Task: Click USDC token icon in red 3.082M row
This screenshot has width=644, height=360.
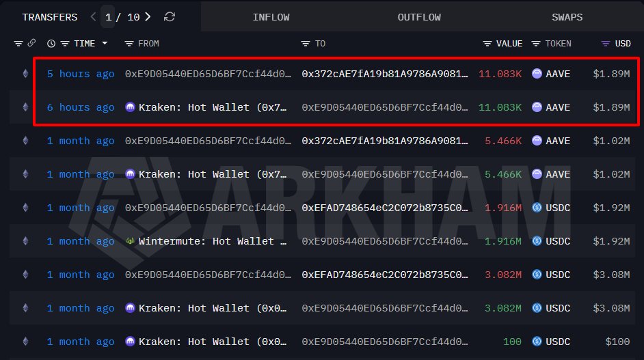Action: click(537, 274)
